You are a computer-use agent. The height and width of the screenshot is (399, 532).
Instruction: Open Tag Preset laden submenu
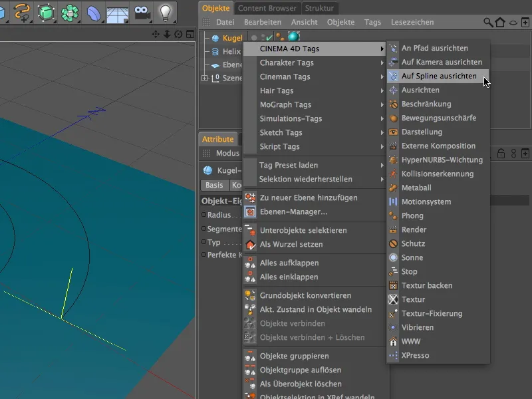314,165
